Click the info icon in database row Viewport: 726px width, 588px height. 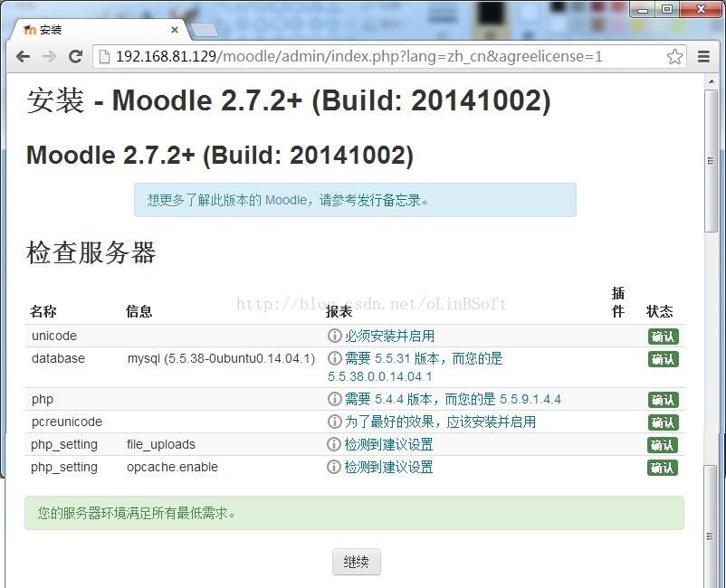(334, 358)
